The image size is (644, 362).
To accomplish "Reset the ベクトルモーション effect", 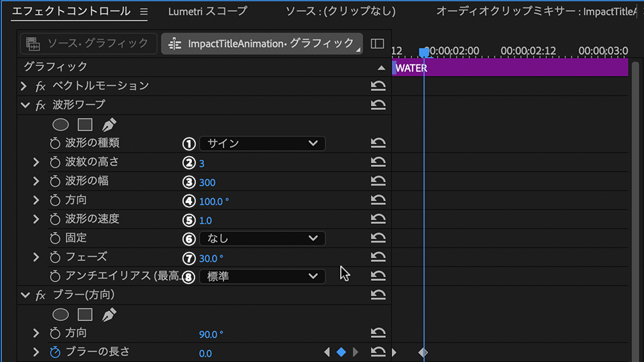I will 378,86.
